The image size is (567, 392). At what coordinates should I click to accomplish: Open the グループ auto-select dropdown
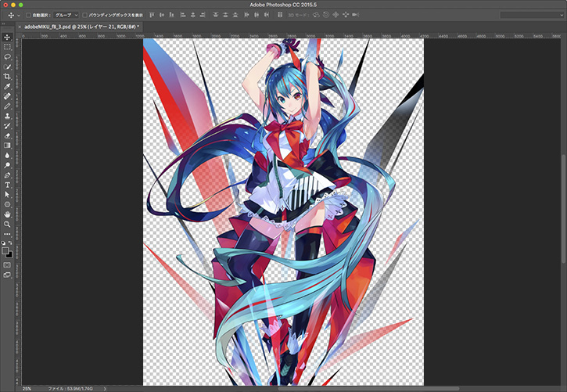point(66,15)
